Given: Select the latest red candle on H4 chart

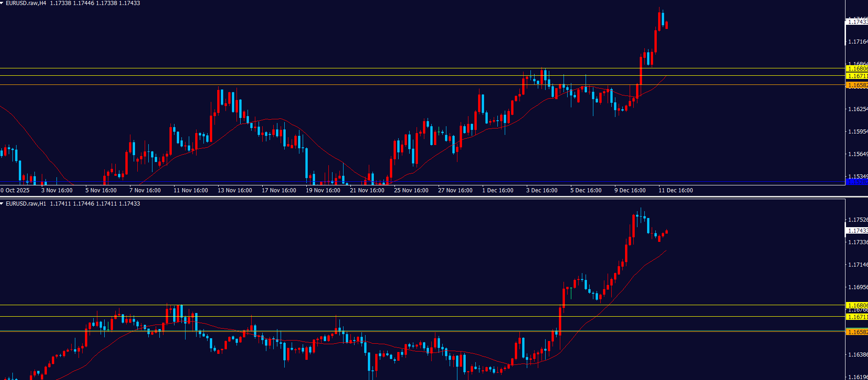Looking at the screenshot, I should click(666, 25).
